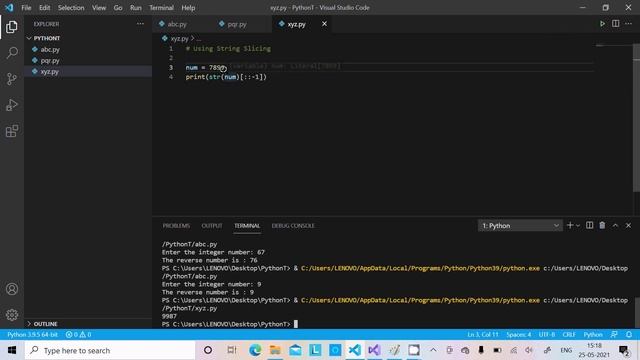This screenshot has height=360, width=640.
Task: Open the Extensions view
Action: (12, 131)
